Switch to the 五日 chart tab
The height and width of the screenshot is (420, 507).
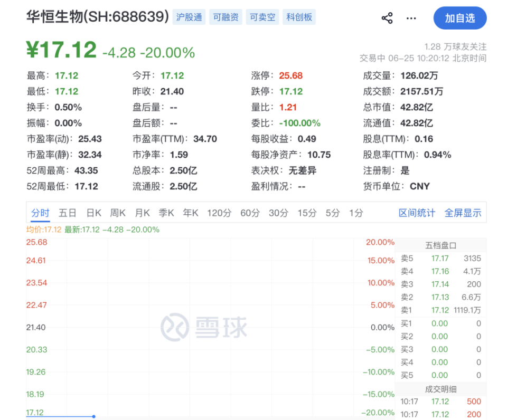67,213
